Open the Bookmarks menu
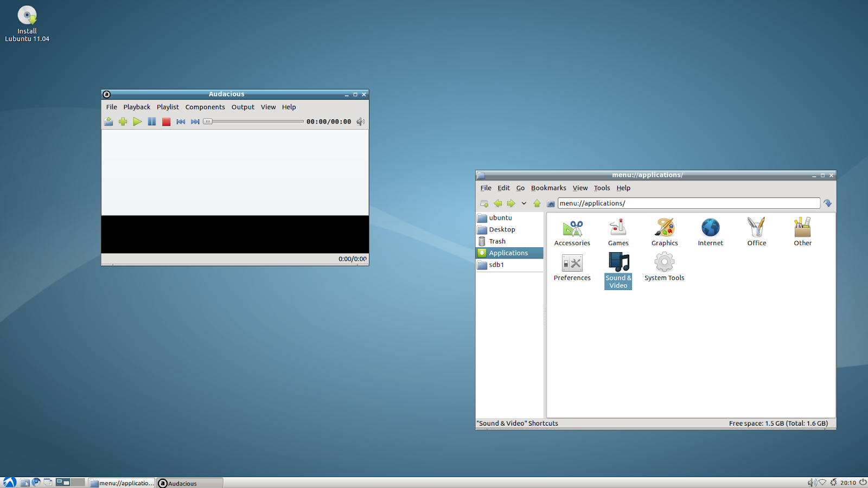This screenshot has height=488, width=868. pyautogui.click(x=548, y=188)
